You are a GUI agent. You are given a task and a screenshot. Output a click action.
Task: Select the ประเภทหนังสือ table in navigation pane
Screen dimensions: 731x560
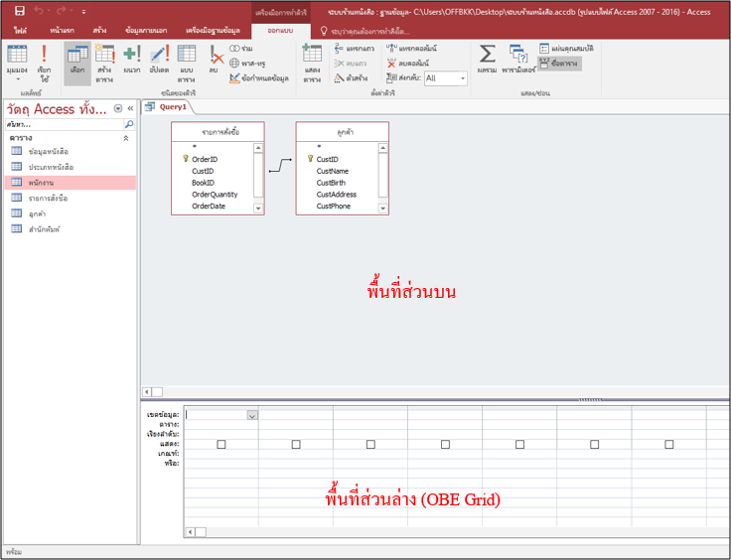click(x=71, y=167)
